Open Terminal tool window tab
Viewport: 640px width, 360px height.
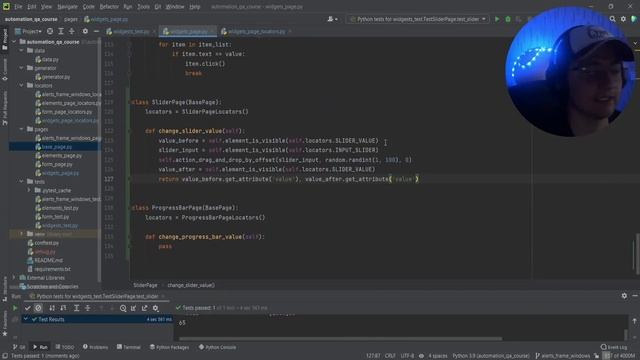[129, 347]
